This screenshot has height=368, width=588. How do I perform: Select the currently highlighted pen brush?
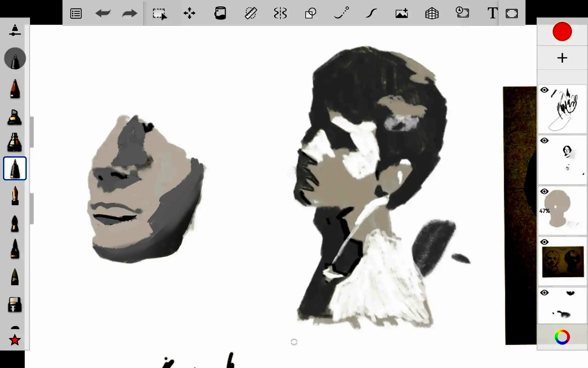click(15, 168)
